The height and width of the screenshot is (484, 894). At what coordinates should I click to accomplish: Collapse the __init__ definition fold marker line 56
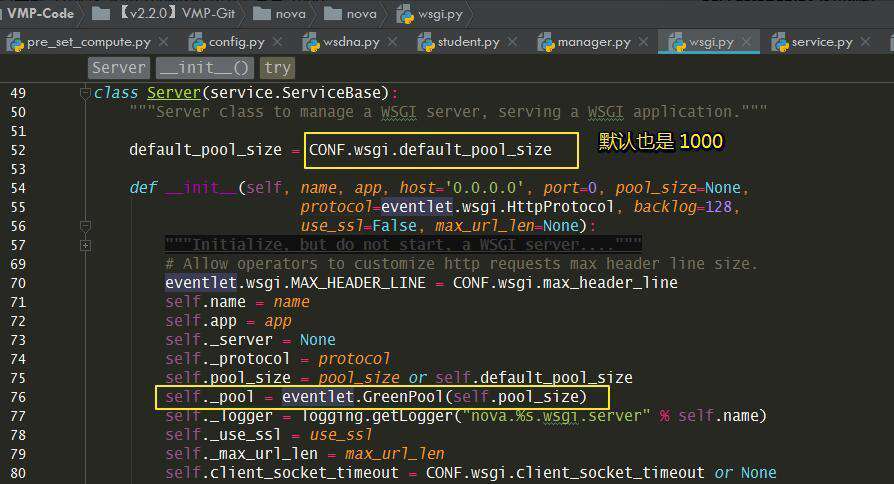[x=86, y=226]
